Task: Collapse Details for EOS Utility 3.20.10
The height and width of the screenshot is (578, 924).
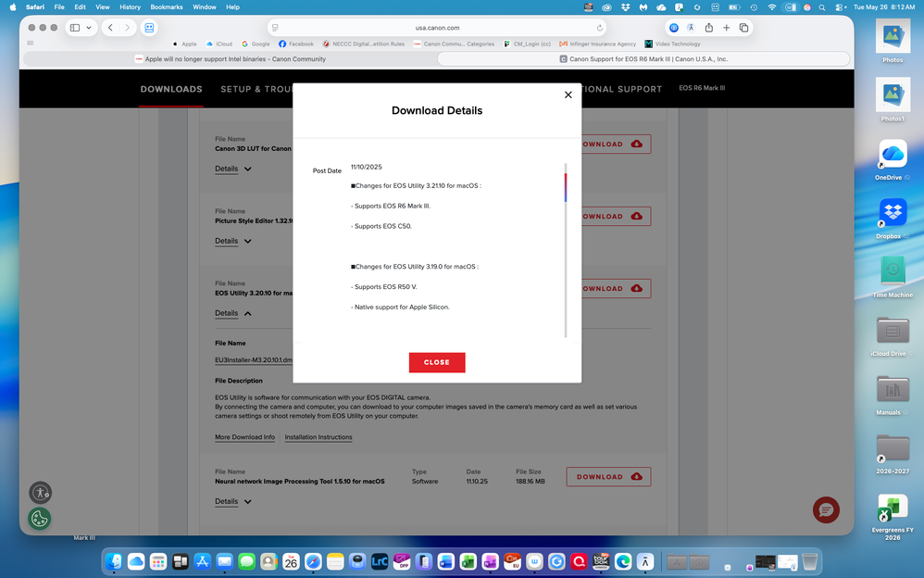Action: pos(232,313)
